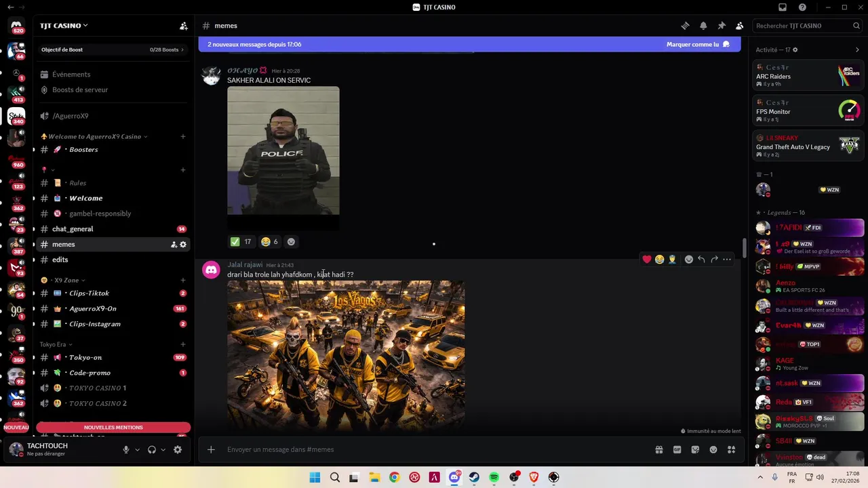Image resolution: width=868 pixels, height=488 pixels.
Task: Open Objectif de Boost progress bar
Action: 113,49
